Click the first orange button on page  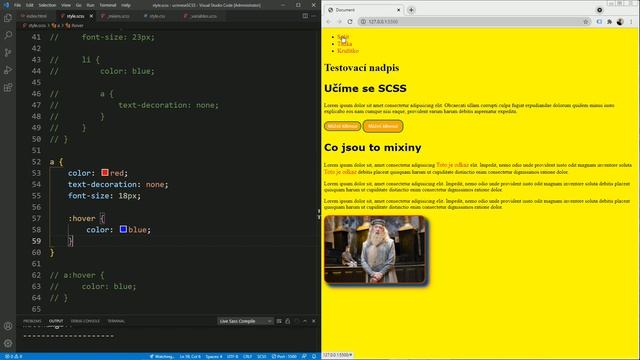(x=342, y=126)
